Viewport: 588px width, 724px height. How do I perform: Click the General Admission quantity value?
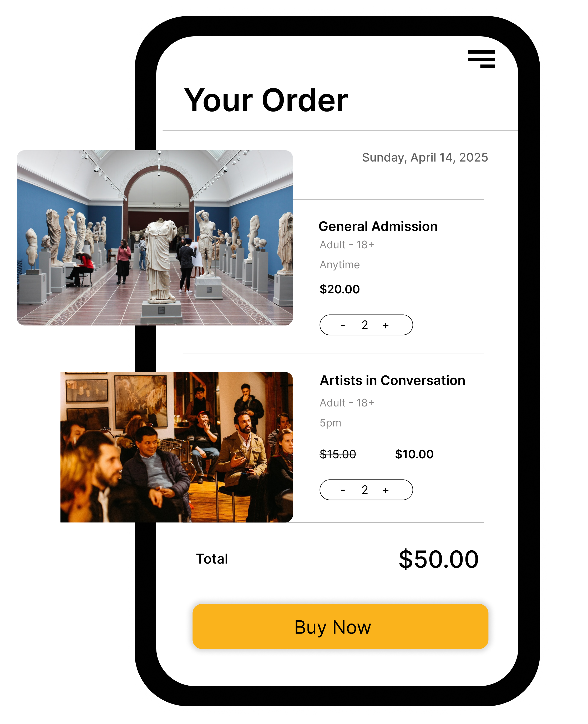coord(364,325)
